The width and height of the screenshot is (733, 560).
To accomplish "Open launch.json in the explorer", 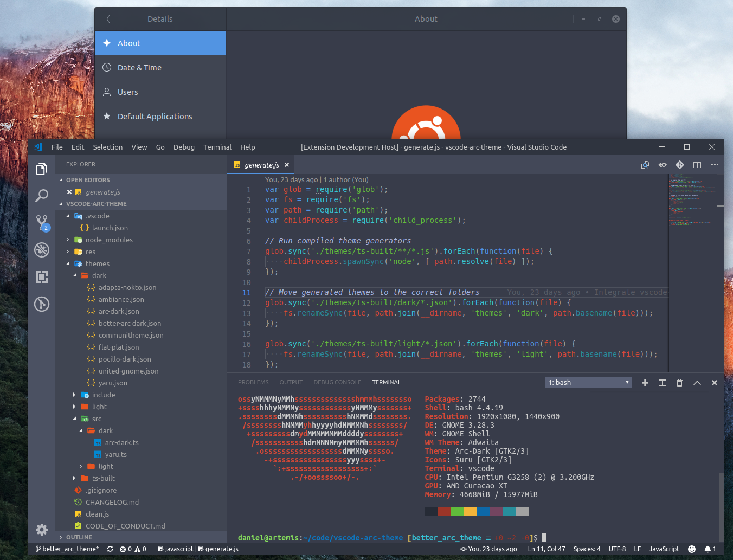I will (x=142, y=228).
